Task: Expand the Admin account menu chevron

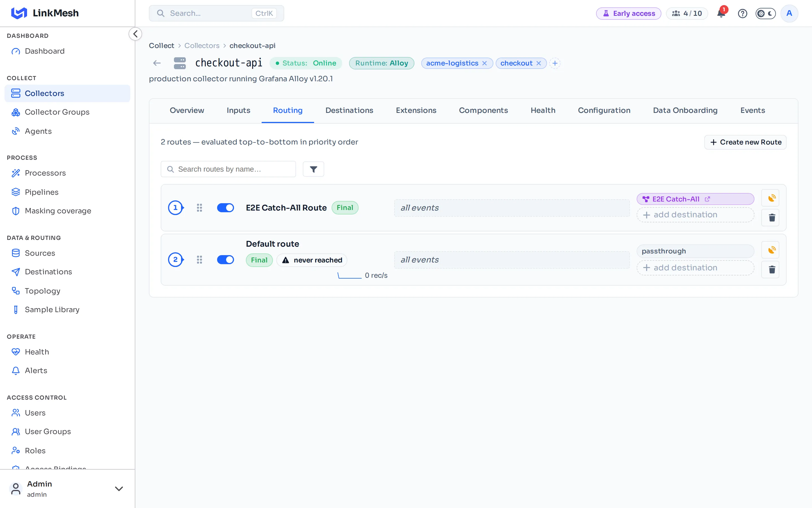Action: pyautogui.click(x=119, y=489)
